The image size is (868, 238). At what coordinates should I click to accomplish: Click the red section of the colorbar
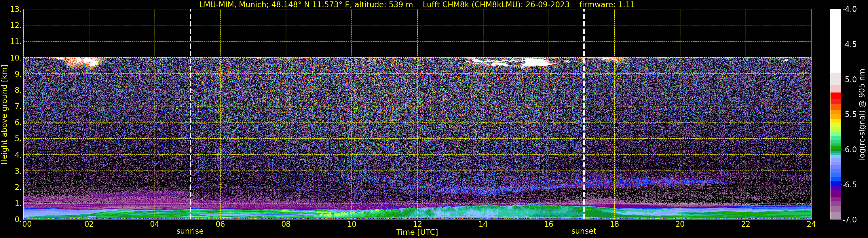[836, 99]
